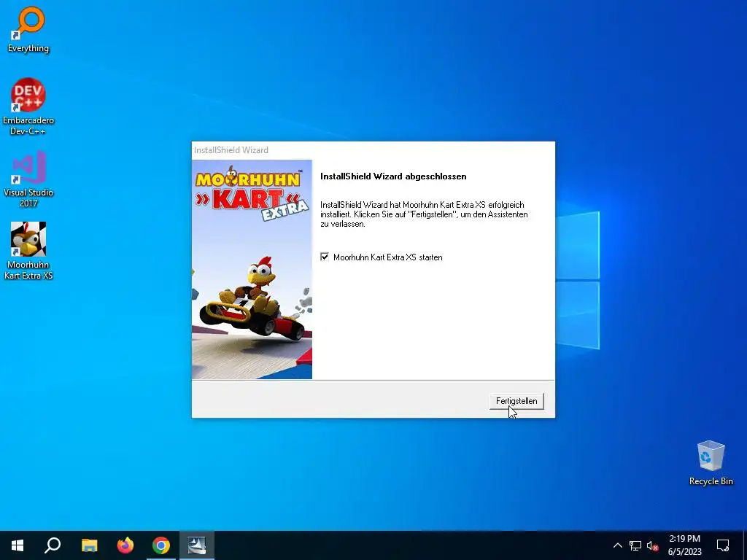Open the Everything search desktop shortcut
The width and height of the screenshot is (747, 560).
tap(28, 29)
